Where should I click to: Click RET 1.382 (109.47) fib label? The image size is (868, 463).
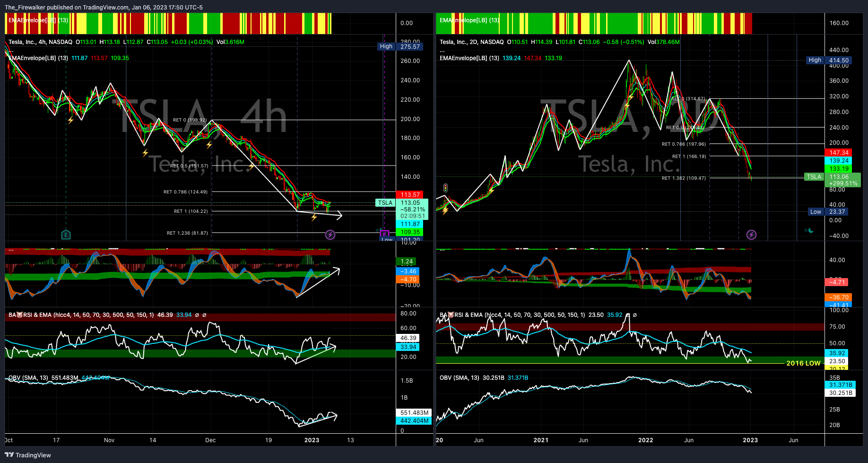[684, 178]
